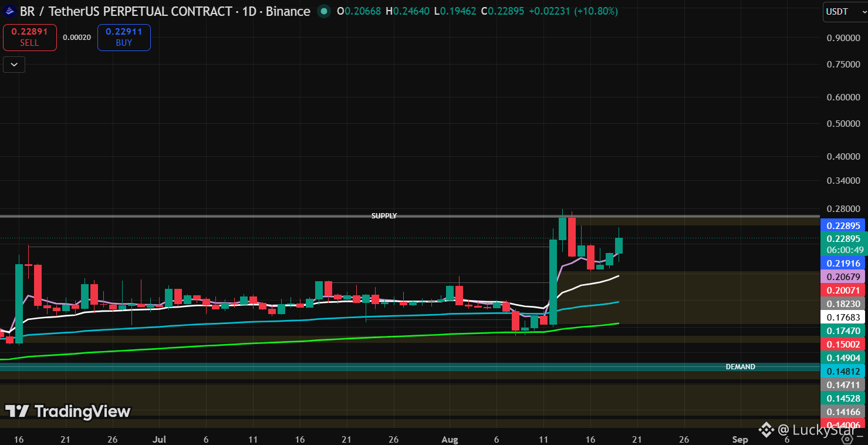Click the blue BUY 0.22911 button
Viewport: 868px width, 445px height.
coord(124,37)
